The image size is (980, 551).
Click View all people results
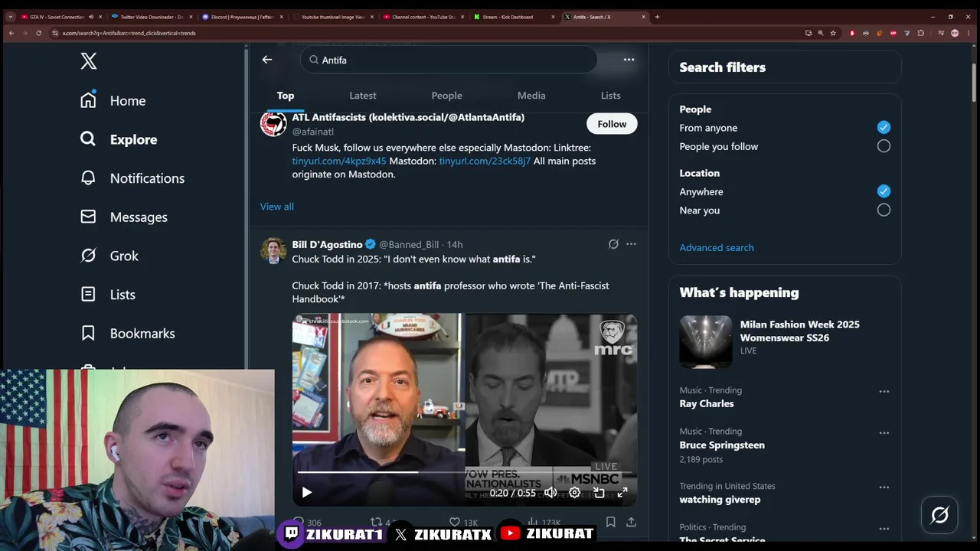click(x=276, y=207)
